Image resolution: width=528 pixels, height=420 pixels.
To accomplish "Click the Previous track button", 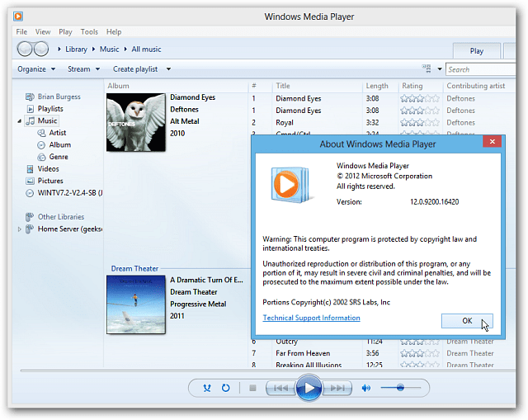I will pos(280,388).
